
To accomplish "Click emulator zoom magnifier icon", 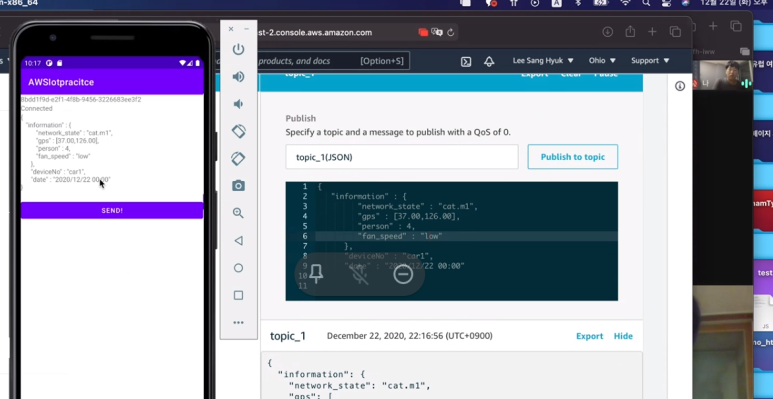I will pos(239,213).
